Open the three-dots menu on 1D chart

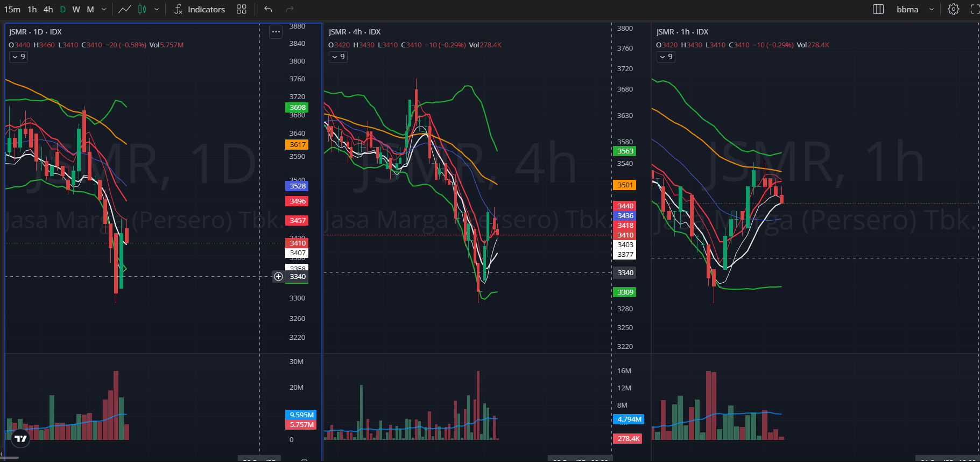tap(276, 32)
